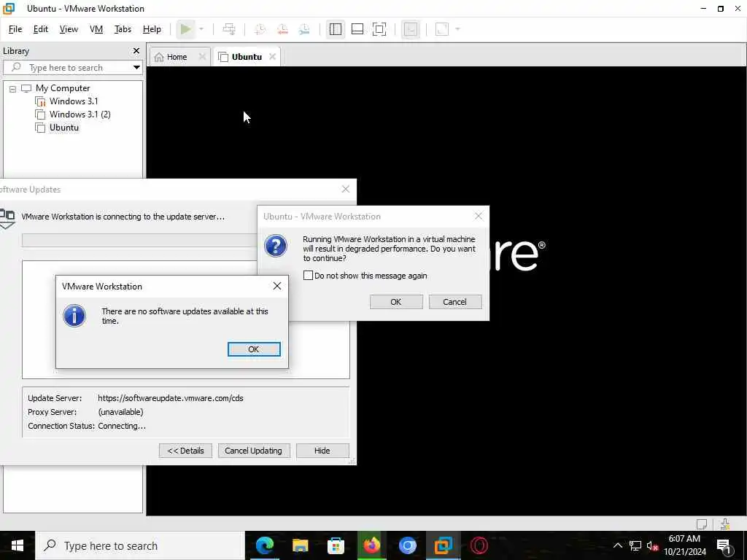Open the power options dropdown arrow beside play

pos(201,29)
